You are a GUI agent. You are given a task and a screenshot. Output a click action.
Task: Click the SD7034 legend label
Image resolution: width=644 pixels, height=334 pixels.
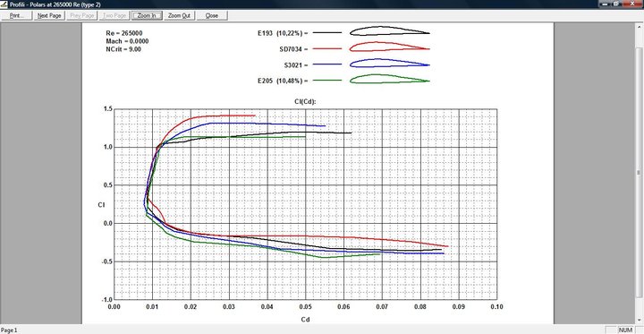click(294, 49)
